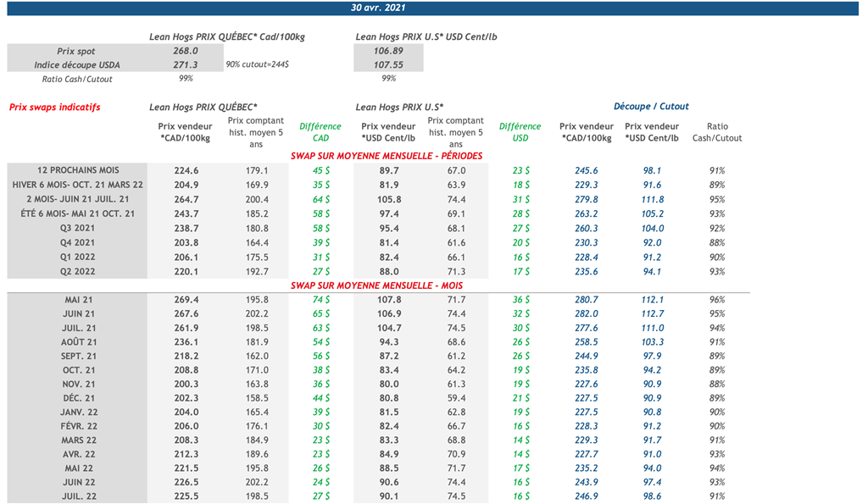Viewport: 868px width, 504px height.
Task: Select the Ratio Cash/Cutout label under Indice découpe
Action: pos(77,79)
